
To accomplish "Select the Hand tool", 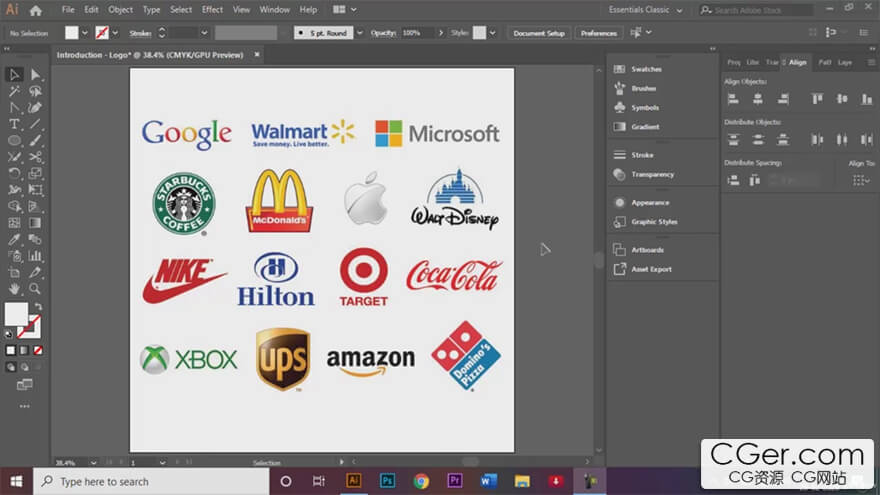I will (15, 288).
